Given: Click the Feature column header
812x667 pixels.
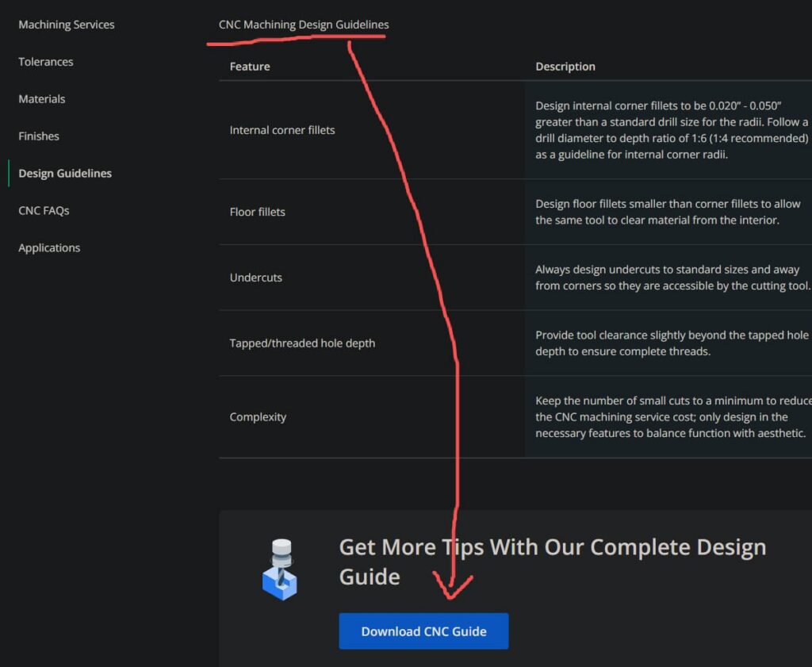Looking at the screenshot, I should [250, 67].
